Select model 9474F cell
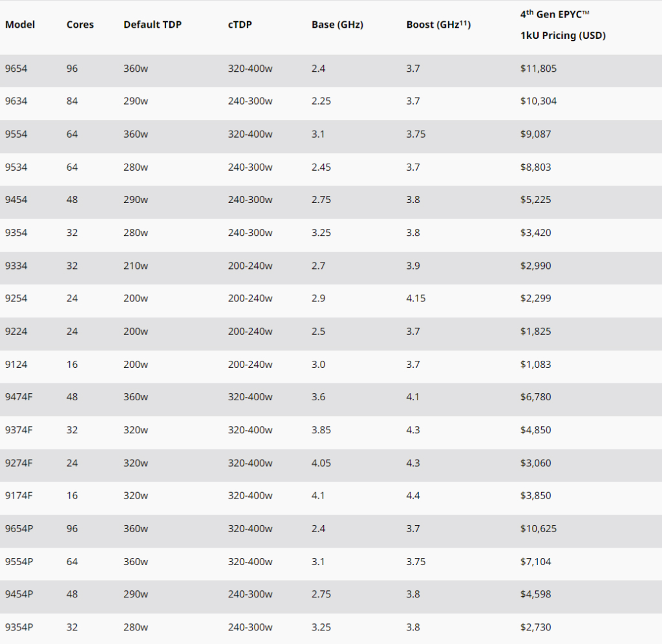Image resolution: width=662 pixels, height=644 pixels. click(x=19, y=396)
